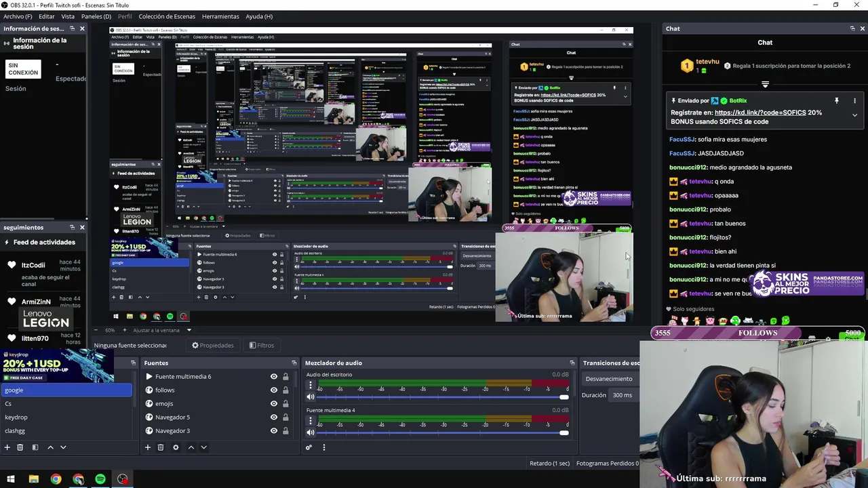Viewport: 868px width, 488px height.
Task: Float the Chat dock with its pop-out icon
Action: coord(852,28)
